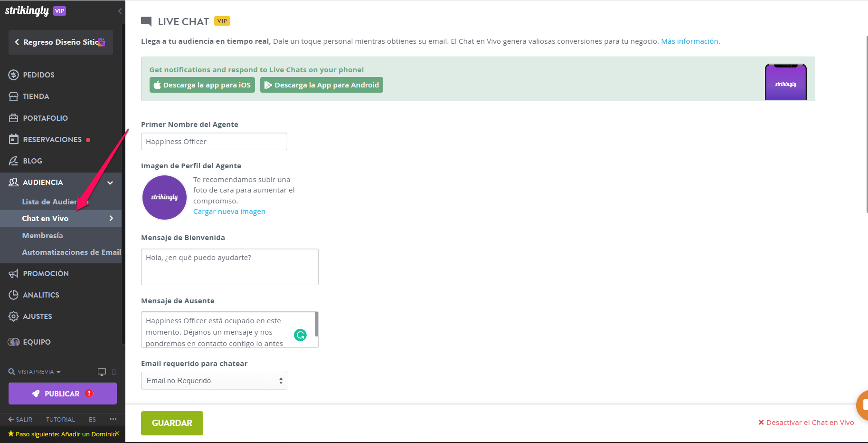Click the Ajustes gear icon

point(14,316)
